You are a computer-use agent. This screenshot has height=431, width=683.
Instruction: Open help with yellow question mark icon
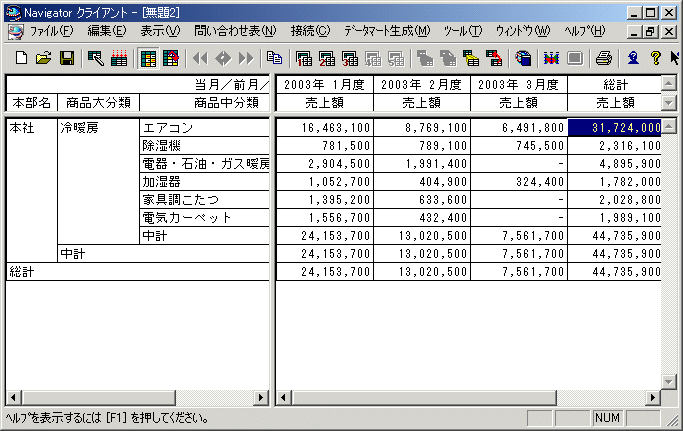point(656,58)
